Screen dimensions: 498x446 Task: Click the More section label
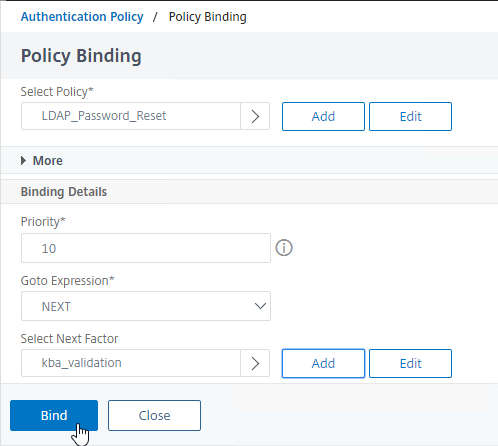click(x=48, y=161)
